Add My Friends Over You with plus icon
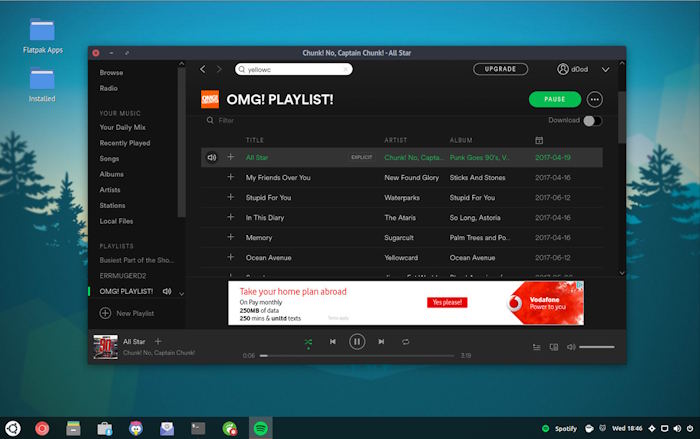 click(230, 177)
